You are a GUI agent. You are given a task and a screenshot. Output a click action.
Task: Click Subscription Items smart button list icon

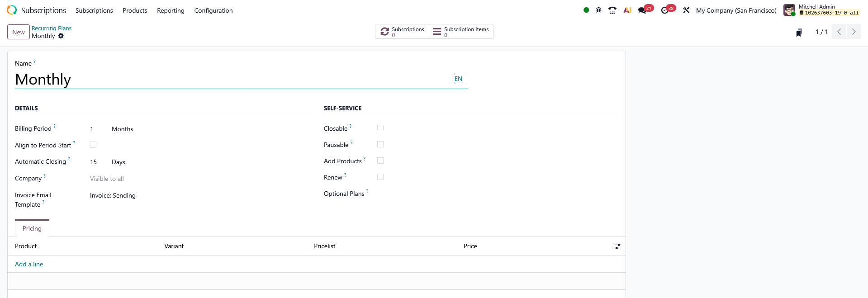click(437, 31)
